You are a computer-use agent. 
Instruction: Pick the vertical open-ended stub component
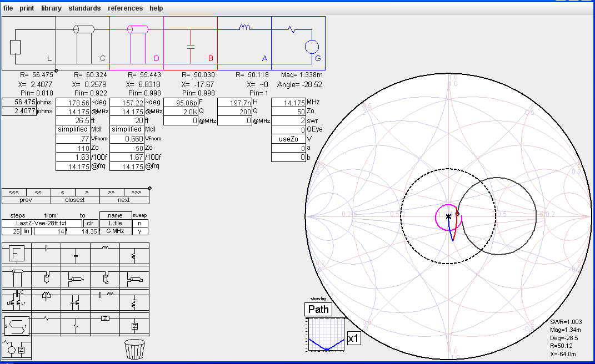46,277
